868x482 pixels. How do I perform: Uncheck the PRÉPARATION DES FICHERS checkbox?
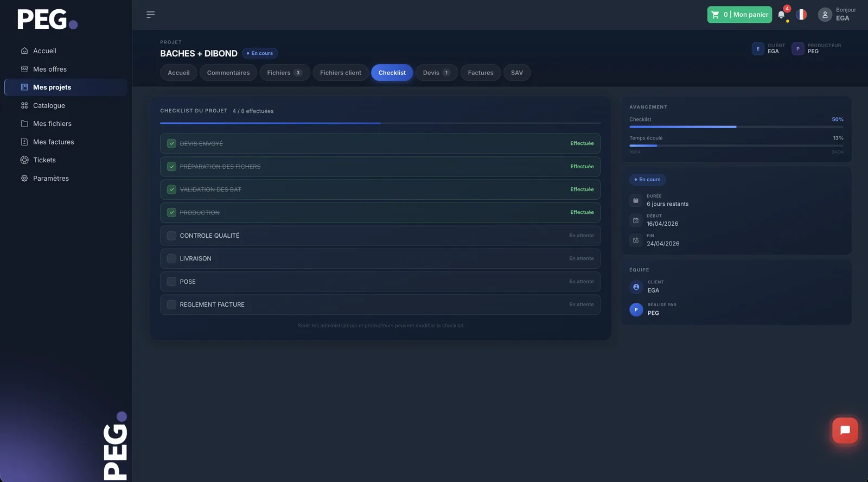pyautogui.click(x=171, y=167)
